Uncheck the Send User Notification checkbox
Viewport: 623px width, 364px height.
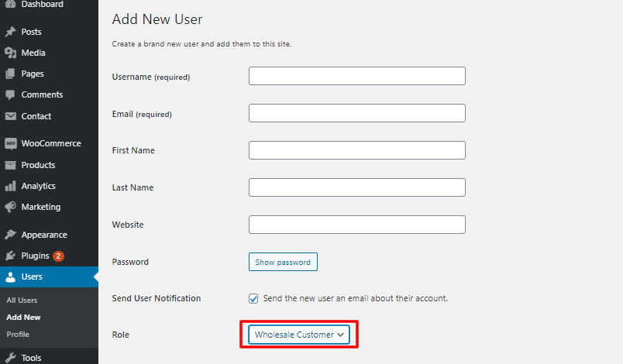click(x=253, y=298)
